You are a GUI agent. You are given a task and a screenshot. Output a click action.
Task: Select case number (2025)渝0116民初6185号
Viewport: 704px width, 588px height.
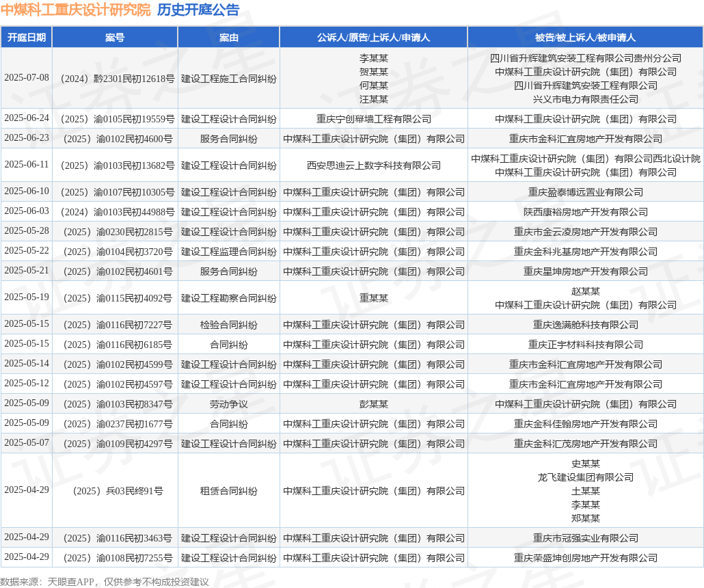118,345
